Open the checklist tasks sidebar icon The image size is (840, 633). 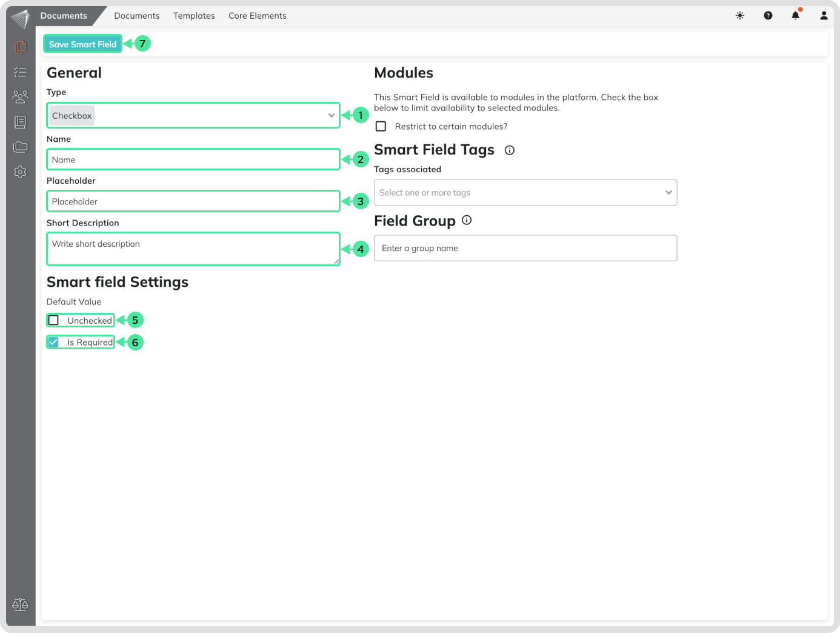click(x=21, y=72)
